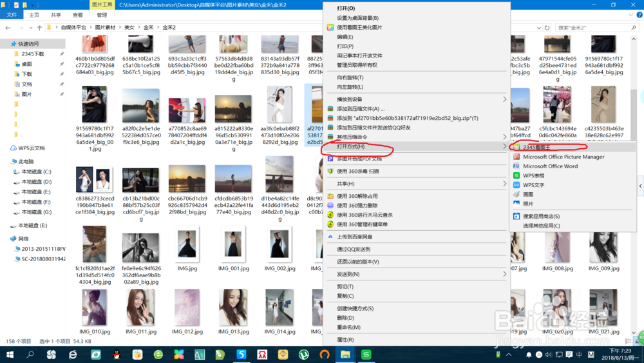This screenshot has height=363, width=644.
Task: Refresh the folder view
Action: point(547,28)
